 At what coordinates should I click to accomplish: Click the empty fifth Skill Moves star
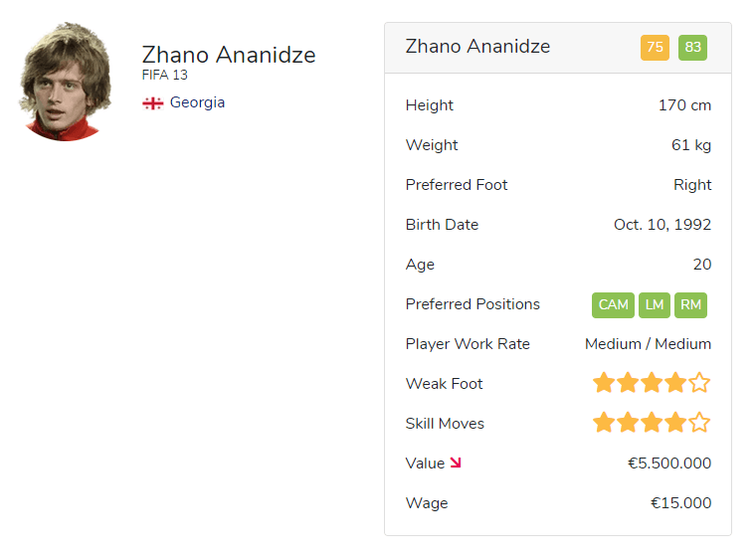click(x=699, y=423)
